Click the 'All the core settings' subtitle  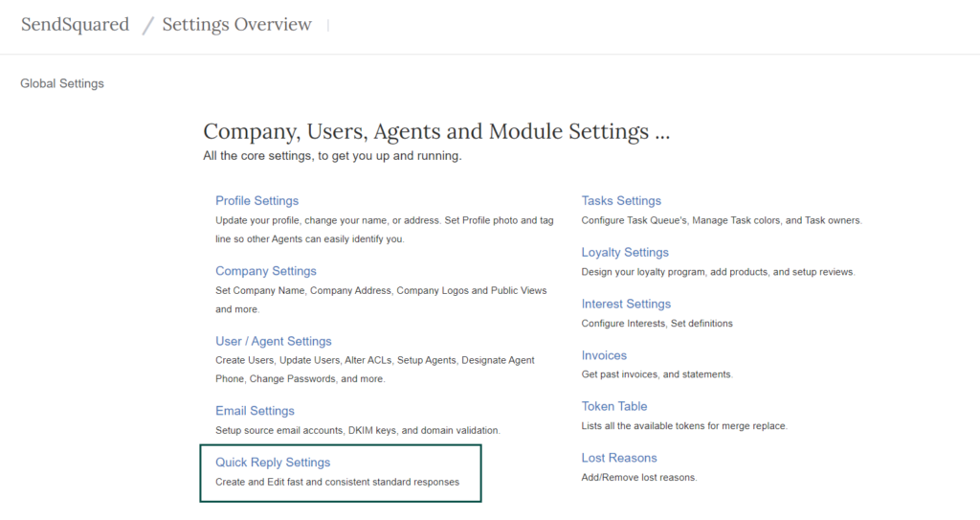[332, 155]
